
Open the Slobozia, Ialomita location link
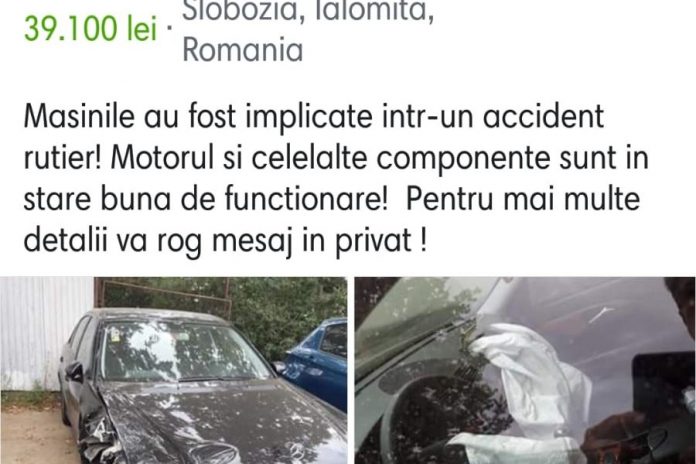coord(308,11)
